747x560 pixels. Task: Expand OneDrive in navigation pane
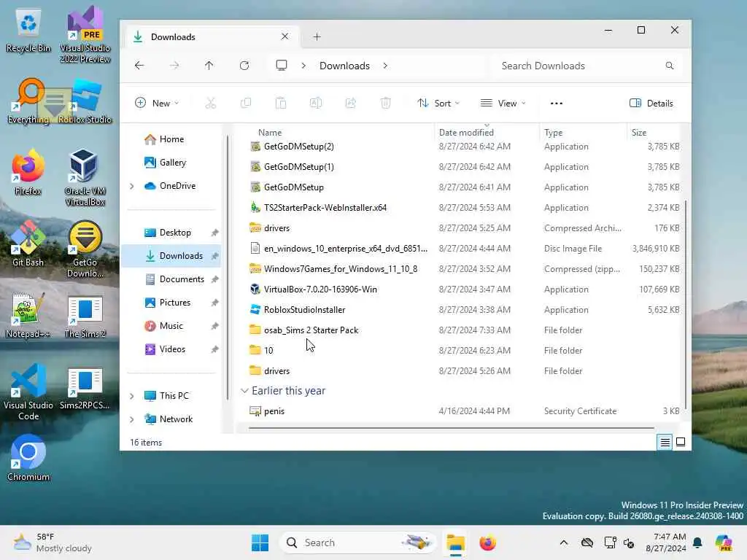point(132,186)
